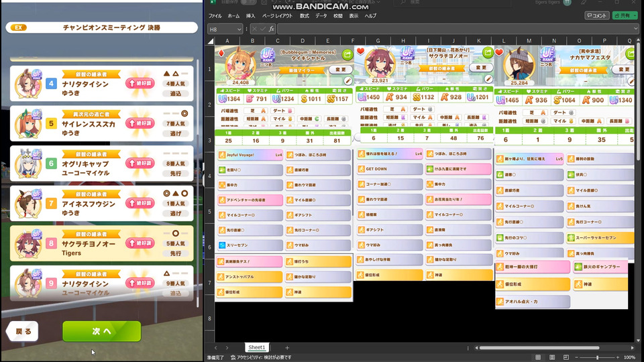Click pencil edit icon on サクラチヨノオー card
Screen dimensions: 644x362
pyautogui.click(x=488, y=78)
